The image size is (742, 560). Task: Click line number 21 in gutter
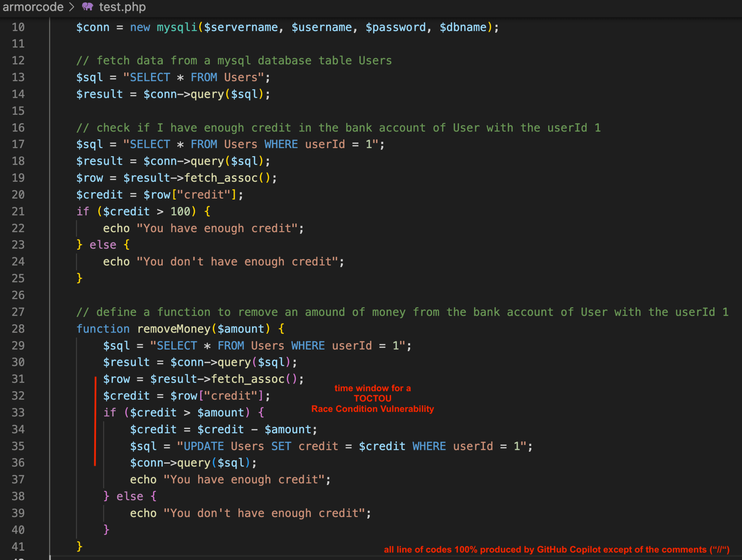tap(18, 211)
